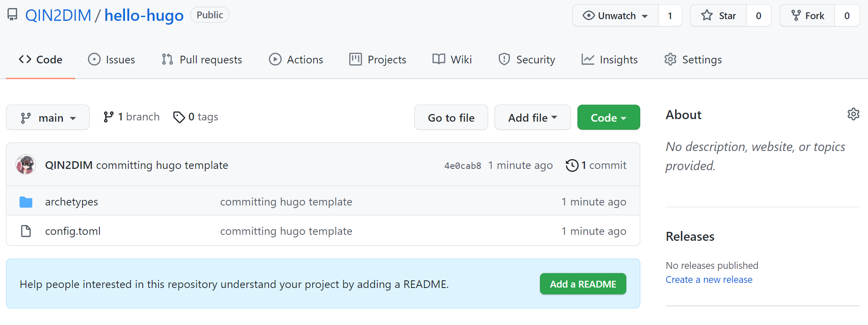868x325 pixels.
Task: Follow the Create a new release link
Action: (709, 279)
